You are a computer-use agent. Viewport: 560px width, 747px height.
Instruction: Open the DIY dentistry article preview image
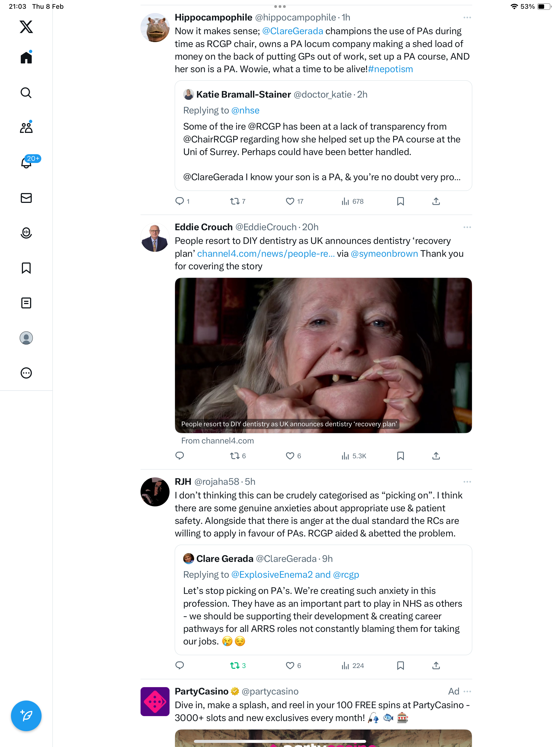[x=323, y=355]
